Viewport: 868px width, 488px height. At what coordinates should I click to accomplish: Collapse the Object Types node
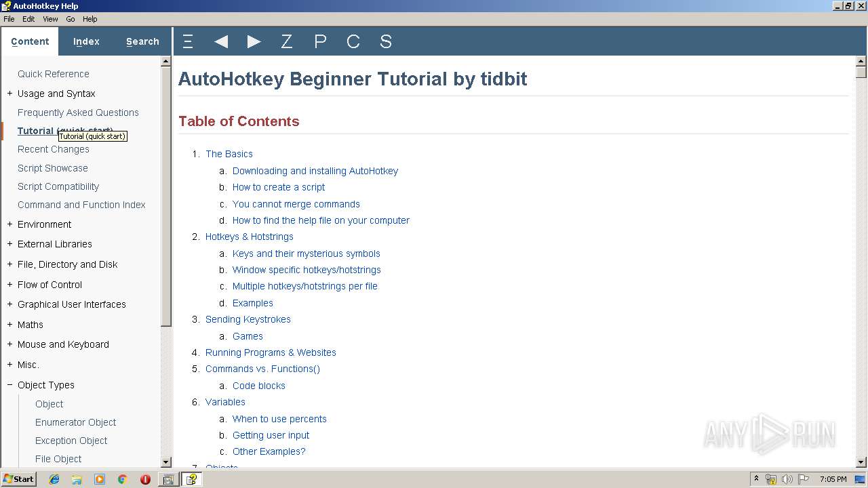[x=9, y=385]
